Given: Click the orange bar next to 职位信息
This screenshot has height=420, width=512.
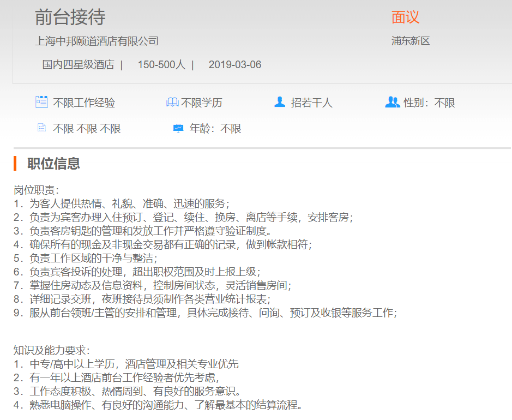Looking at the screenshot, I should click(15, 163).
